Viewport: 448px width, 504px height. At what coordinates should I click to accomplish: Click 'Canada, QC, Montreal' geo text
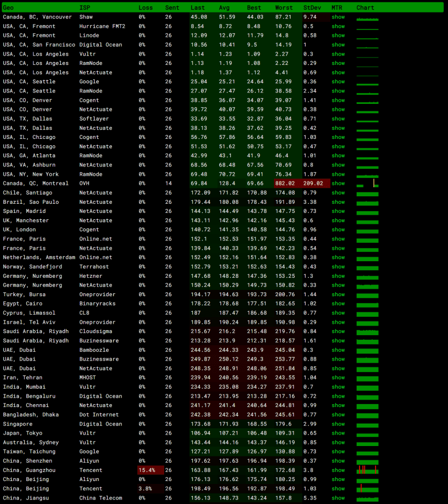[36, 183]
